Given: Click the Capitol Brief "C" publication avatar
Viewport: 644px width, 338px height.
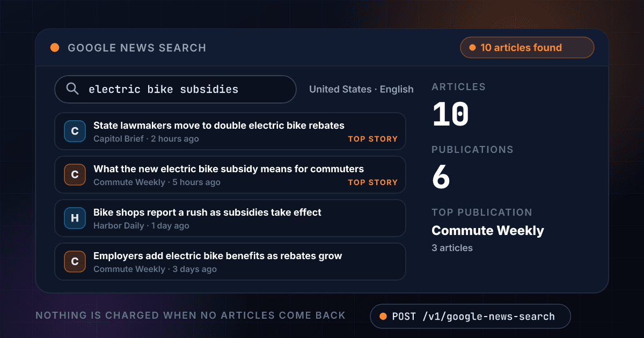Looking at the screenshot, I should (75, 131).
